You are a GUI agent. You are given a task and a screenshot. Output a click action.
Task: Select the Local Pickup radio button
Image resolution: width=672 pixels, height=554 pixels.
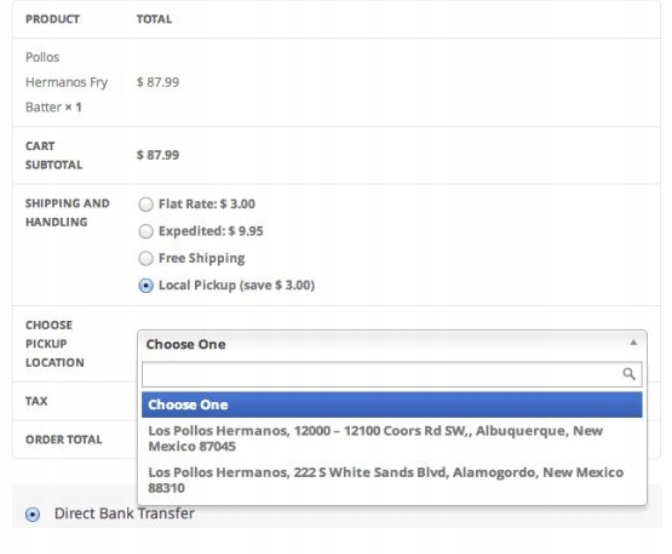point(147,285)
